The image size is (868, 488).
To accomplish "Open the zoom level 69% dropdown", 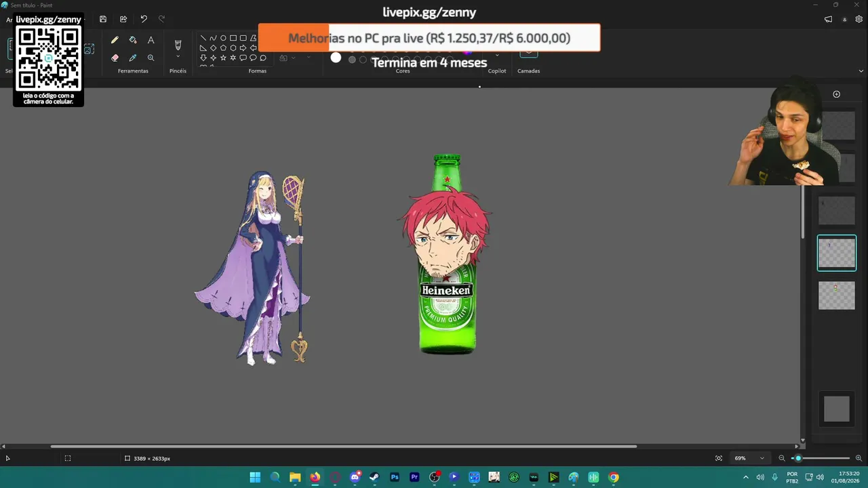I will [x=749, y=458].
